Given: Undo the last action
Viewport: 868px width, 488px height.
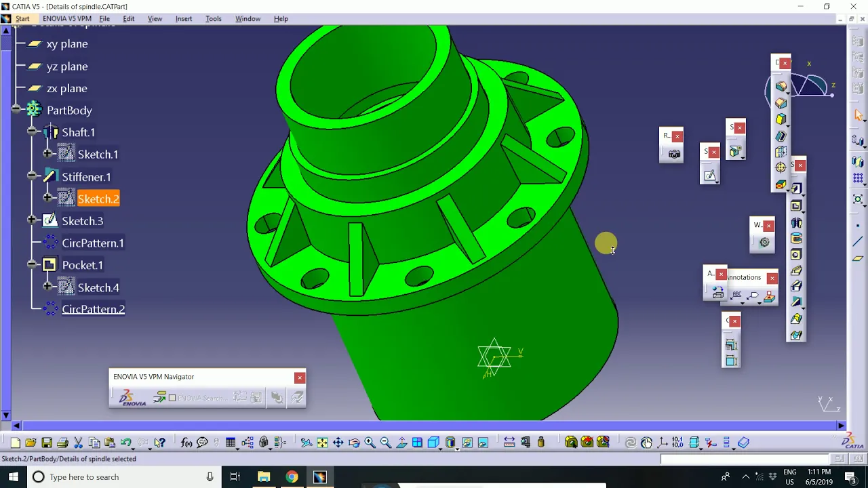Looking at the screenshot, I should (125, 443).
